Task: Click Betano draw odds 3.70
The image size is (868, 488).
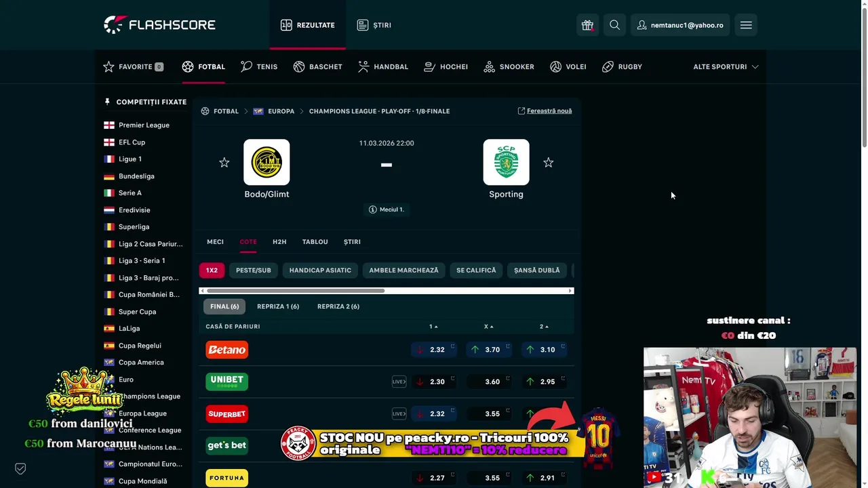Action: (489, 350)
